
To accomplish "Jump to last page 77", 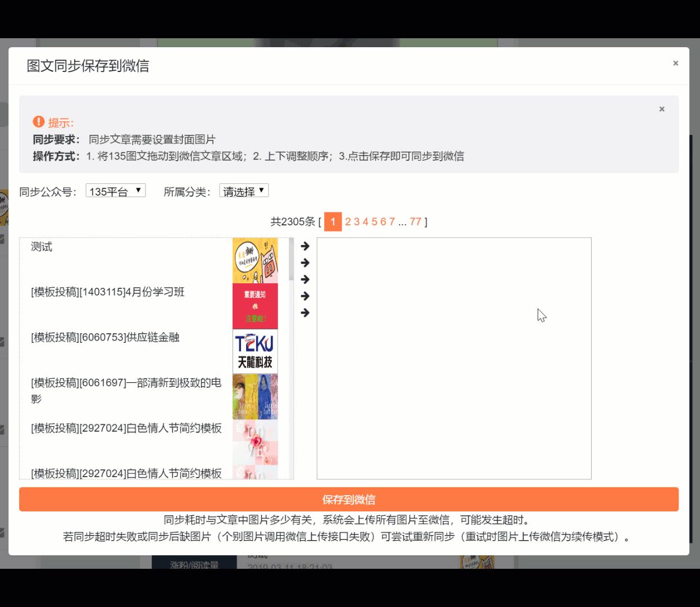I will click(x=416, y=222).
